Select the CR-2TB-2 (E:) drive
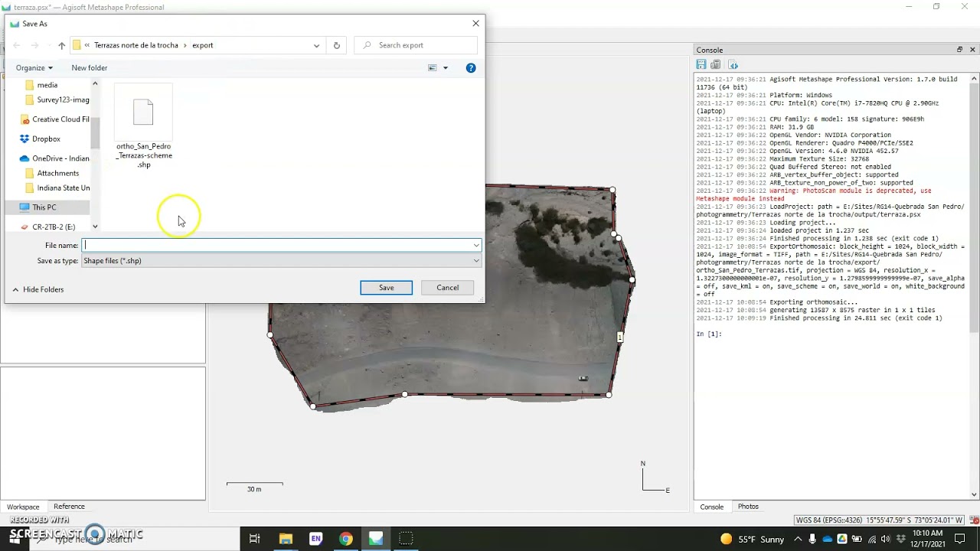Screen dimensions: 980x551 pyautogui.click(x=47, y=227)
